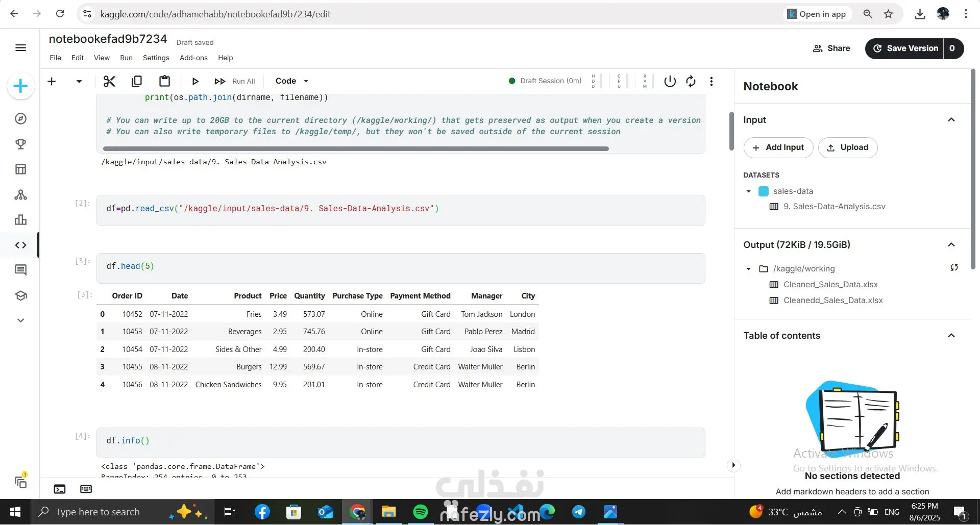The height and width of the screenshot is (525, 980).
Task: Open the Home compass icon in sidebar
Action: click(20, 119)
